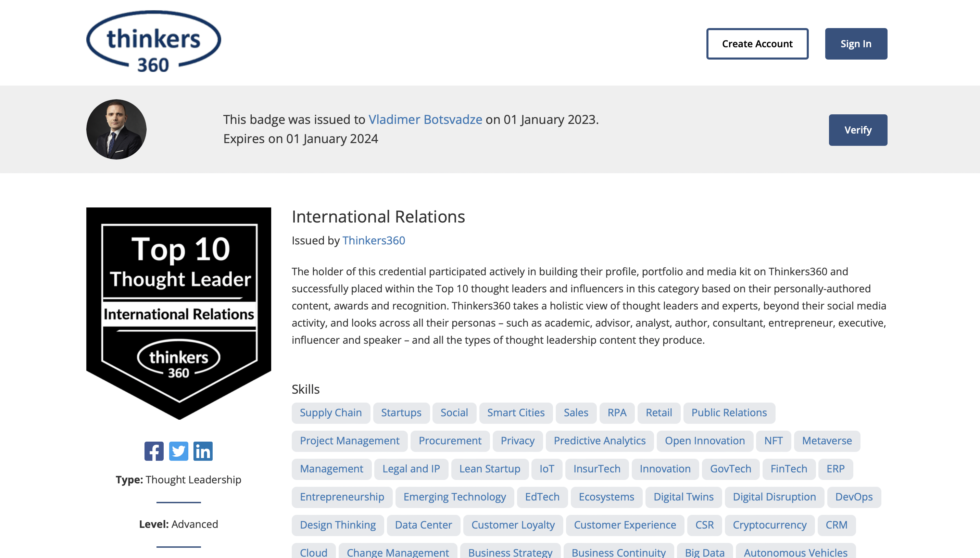
Task: Choose the ERP skill tag
Action: click(x=835, y=469)
